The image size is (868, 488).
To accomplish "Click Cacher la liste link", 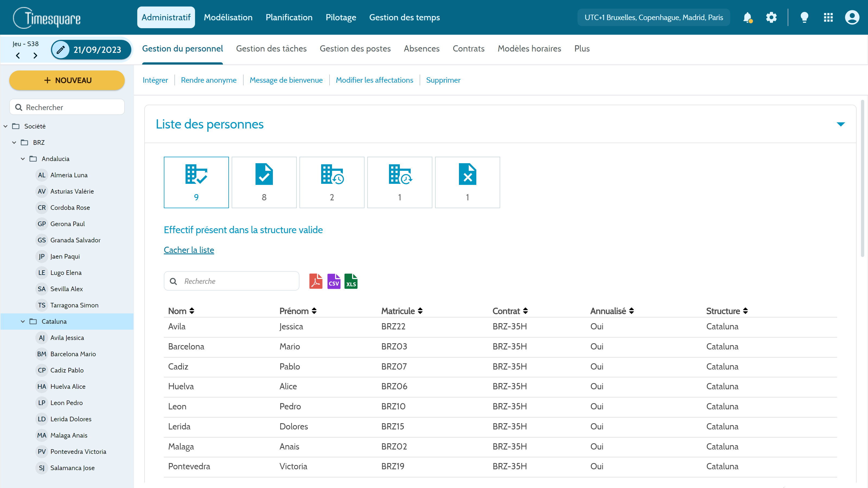I will (x=189, y=250).
